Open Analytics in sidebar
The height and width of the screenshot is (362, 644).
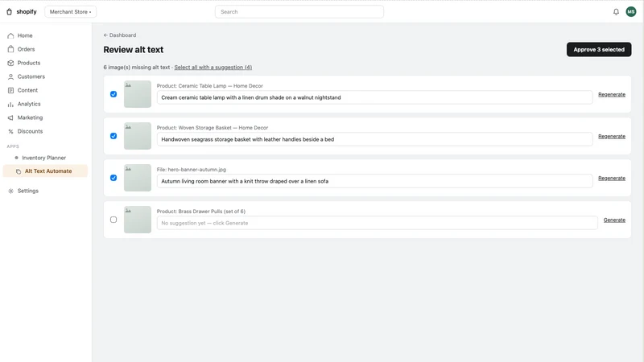[29, 105]
